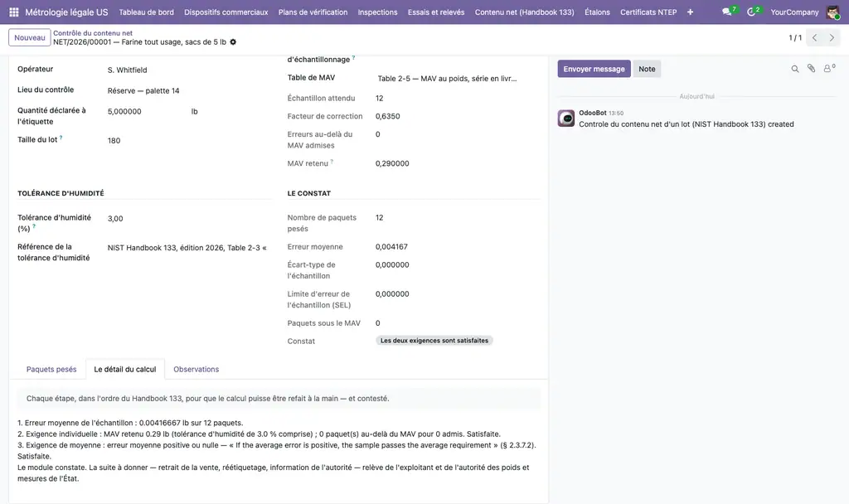Click the Note button
The width and height of the screenshot is (849, 504).
647,69
